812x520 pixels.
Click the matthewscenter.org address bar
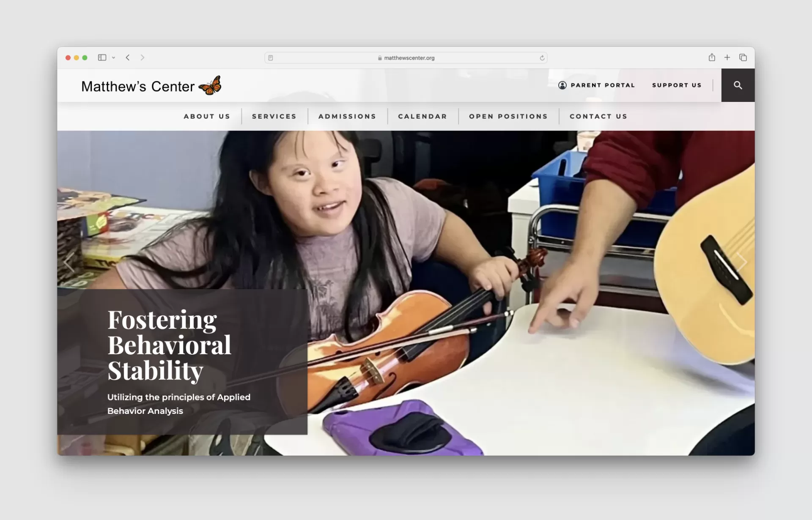406,57
